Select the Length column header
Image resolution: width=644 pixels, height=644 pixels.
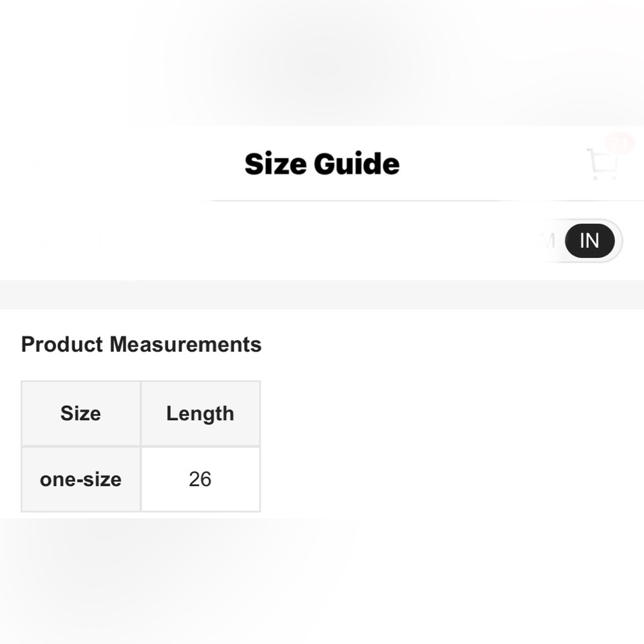point(200,413)
